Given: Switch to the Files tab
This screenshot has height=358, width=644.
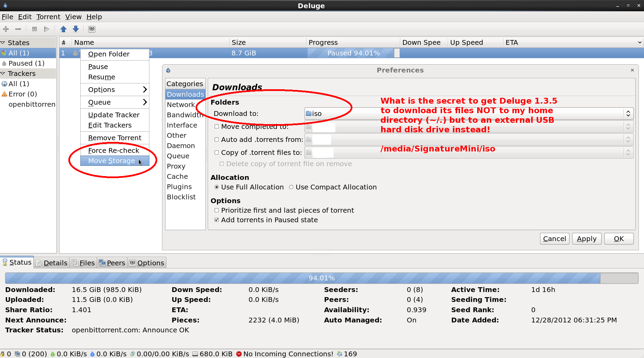Looking at the screenshot, I should [x=83, y=263].
